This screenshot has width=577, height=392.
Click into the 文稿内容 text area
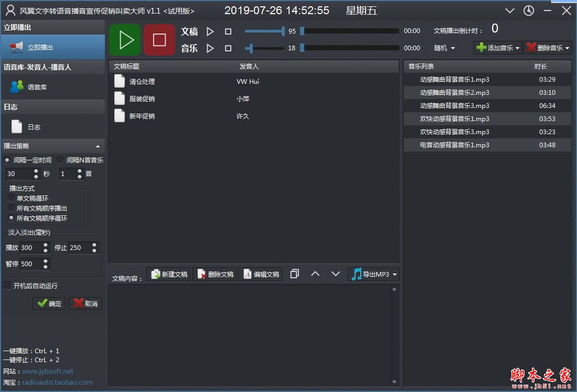249,335
